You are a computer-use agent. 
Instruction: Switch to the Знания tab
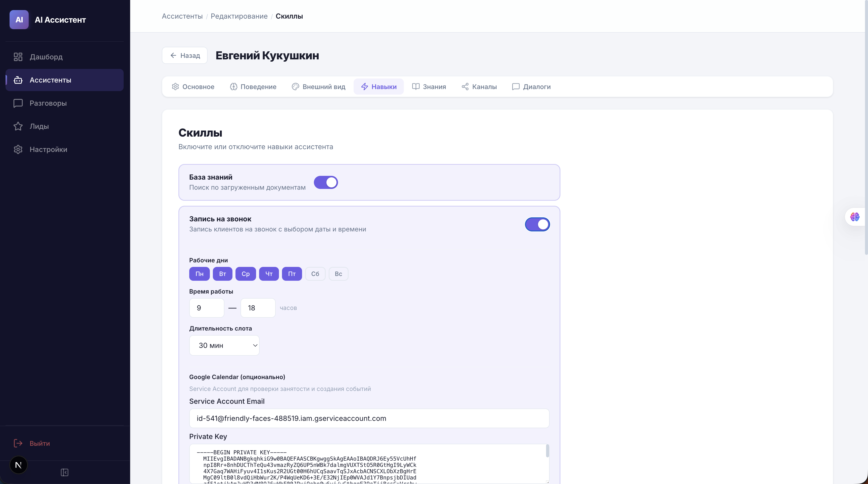click(429, 87)
